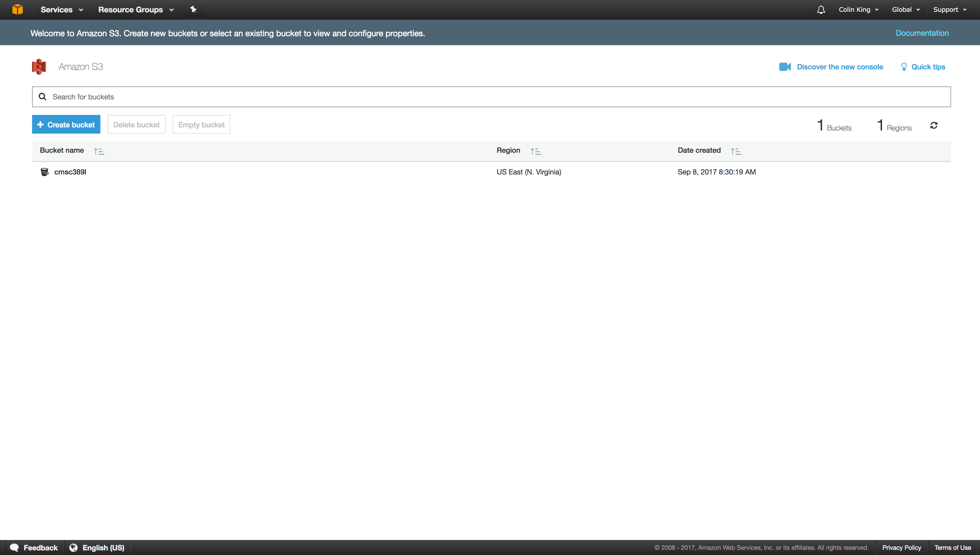Open the Resource Groups dropdown
Viewport: 980px width, 555px height.
coord(136,10)
